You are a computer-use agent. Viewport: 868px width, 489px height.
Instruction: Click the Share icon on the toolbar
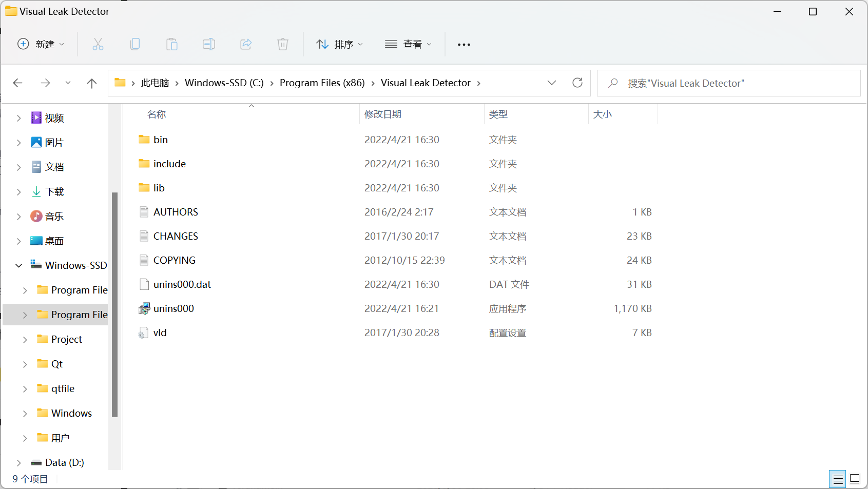(246, 44)
